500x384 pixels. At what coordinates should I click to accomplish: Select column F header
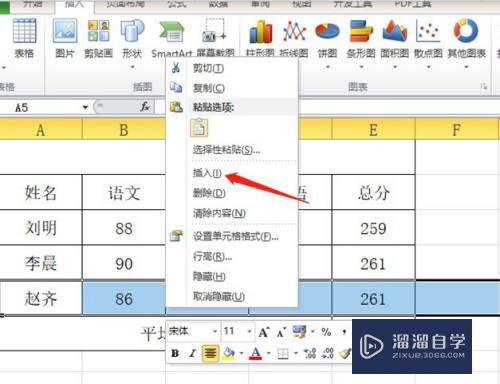point(457,129)
